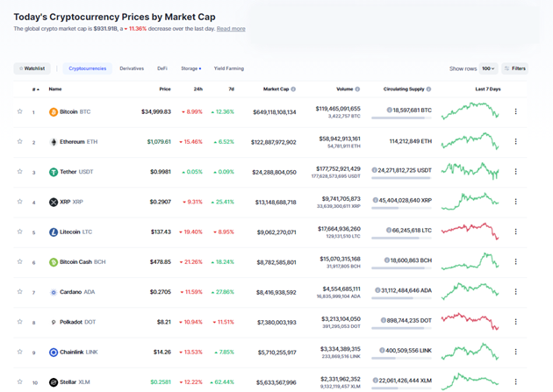Click Cardano 7d change 27.86%

223,292
